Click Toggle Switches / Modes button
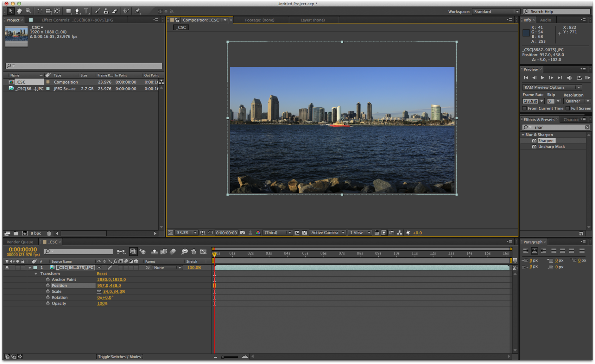 pos(119,357)
